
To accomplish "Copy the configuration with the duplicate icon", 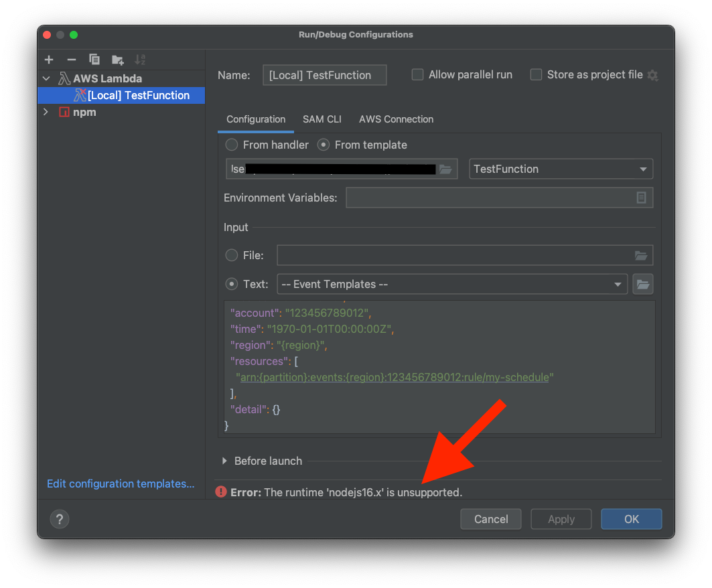I will [94, 60].
